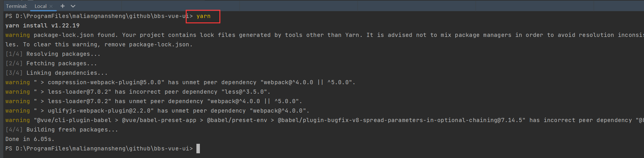Select the Local terminal tab
This screenshot has width=644, height=158.
click(x=40, y=6)
